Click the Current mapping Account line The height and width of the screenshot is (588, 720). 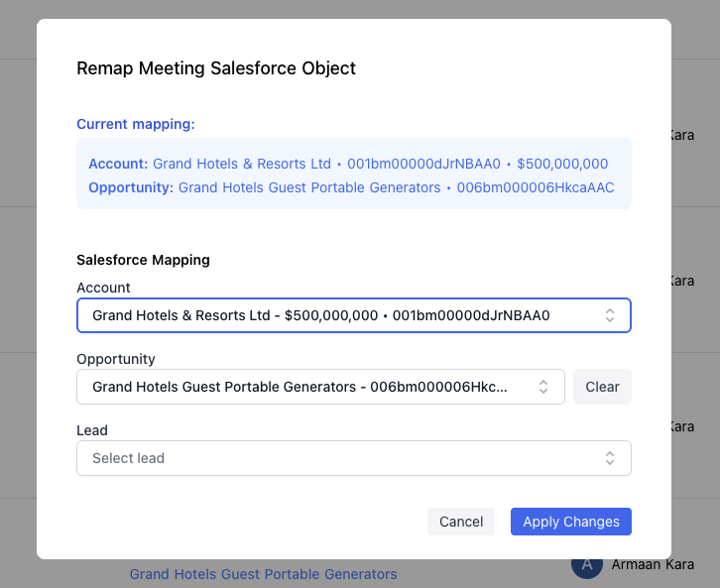pos(348,164)
